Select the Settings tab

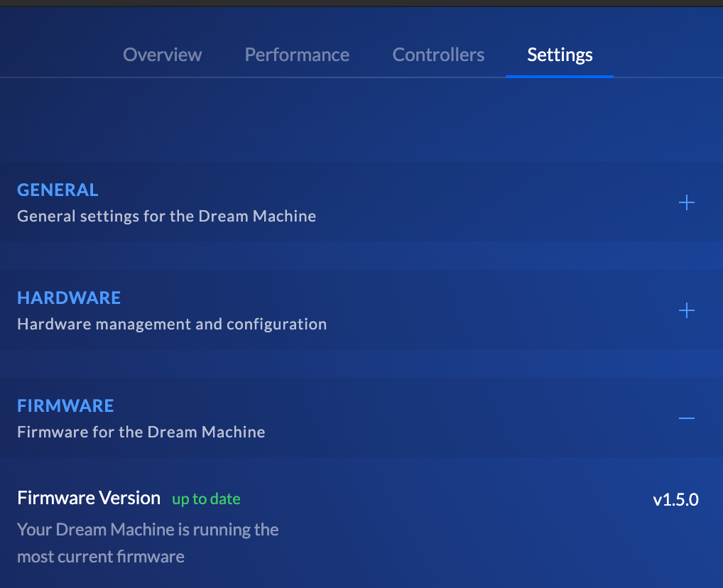[560, 55]
